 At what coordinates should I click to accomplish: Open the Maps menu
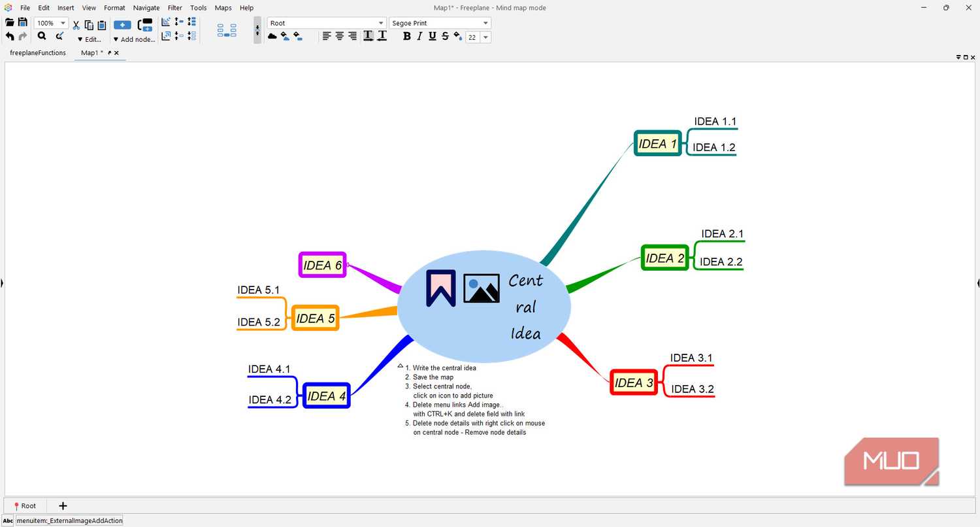pyautogui.click(x=223, y=8)
